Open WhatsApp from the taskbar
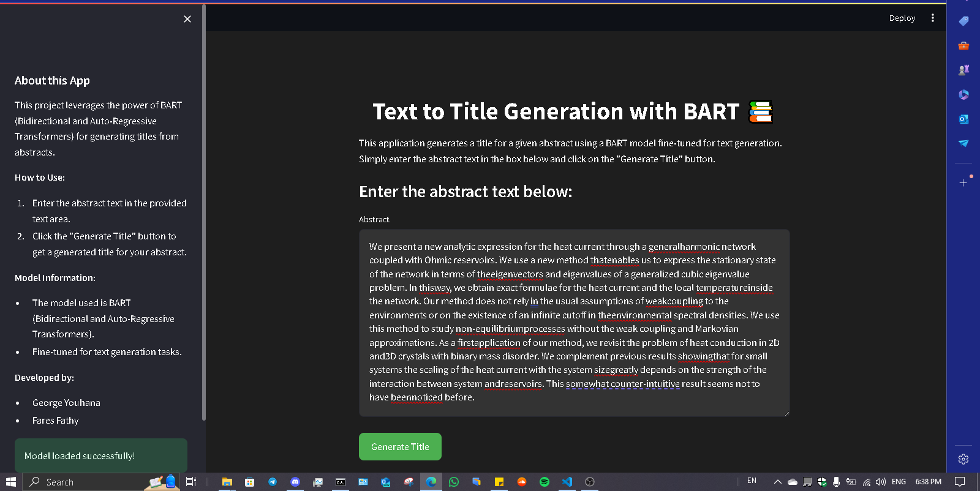Screen dimensions: 980x491 454,482
